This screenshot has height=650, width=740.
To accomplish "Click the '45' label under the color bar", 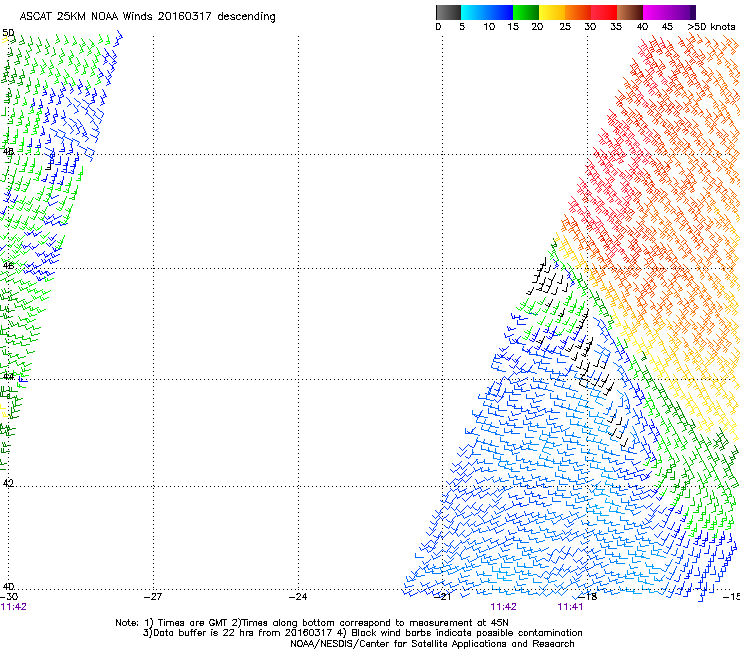I will click(x=667, y=27).
